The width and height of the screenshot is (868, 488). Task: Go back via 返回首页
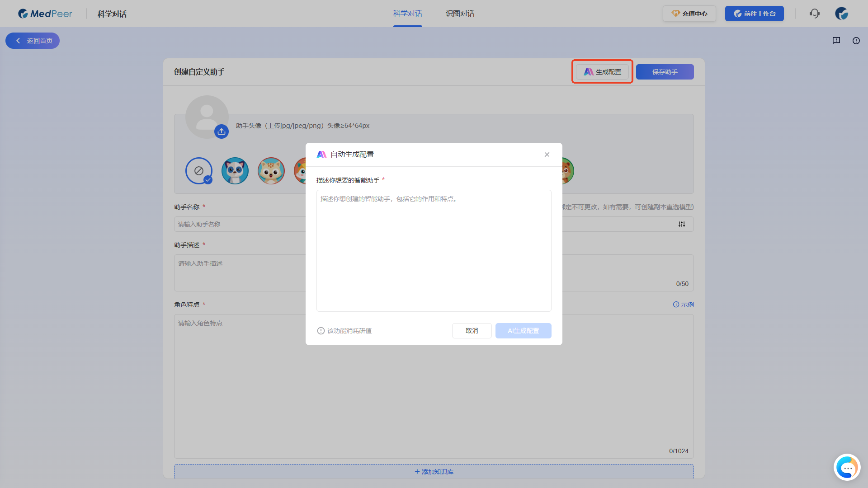pos(33,41)
